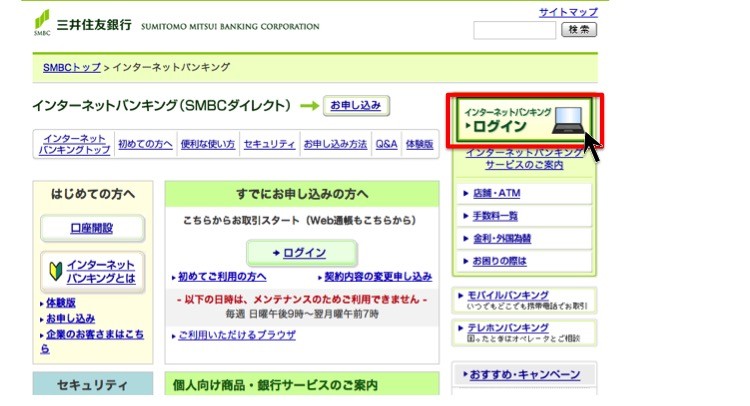Click the はじめての方へ panel heading
Viewport: 750px width, 406px height.
click(x=93, y=194)
